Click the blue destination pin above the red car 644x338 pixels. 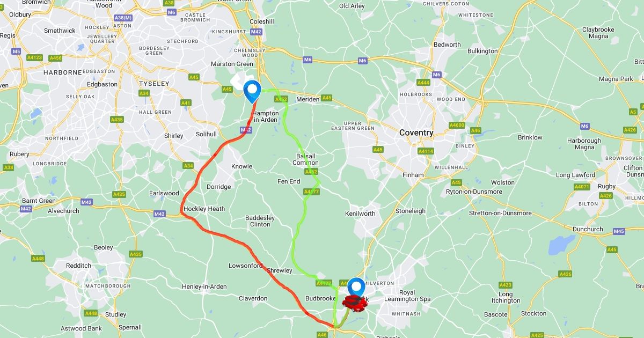click(356, 288)
